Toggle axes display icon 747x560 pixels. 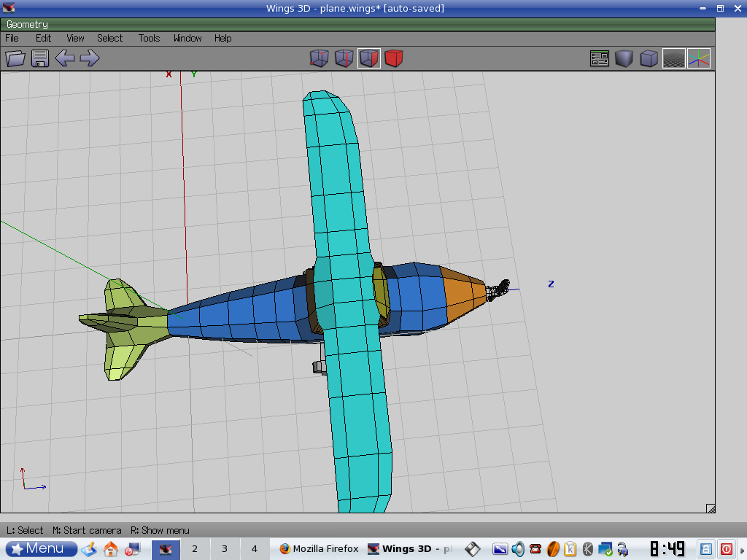coord(699,59)
